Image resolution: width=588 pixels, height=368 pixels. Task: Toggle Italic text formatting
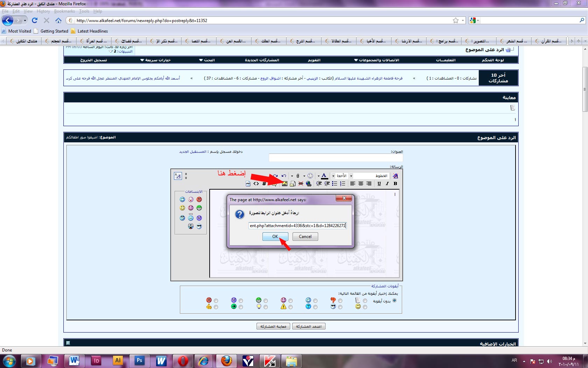(x=387, y=184)
